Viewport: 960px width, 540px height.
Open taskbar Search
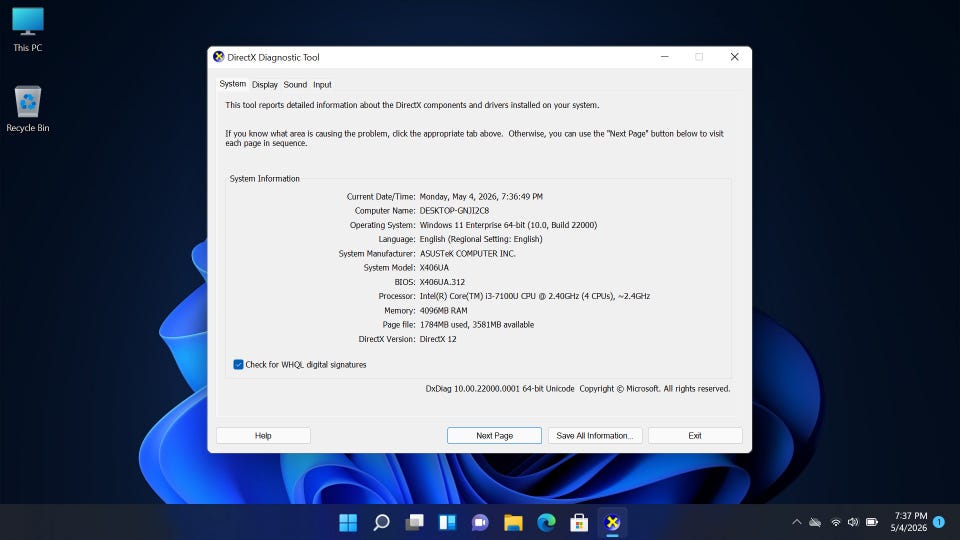click(381, 522)
